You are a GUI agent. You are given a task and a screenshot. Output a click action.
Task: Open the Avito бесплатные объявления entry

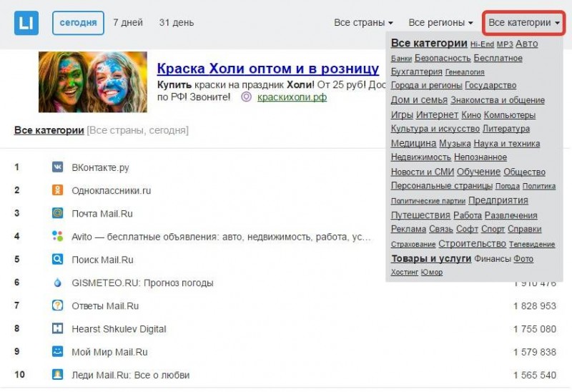tap(221, 237)
